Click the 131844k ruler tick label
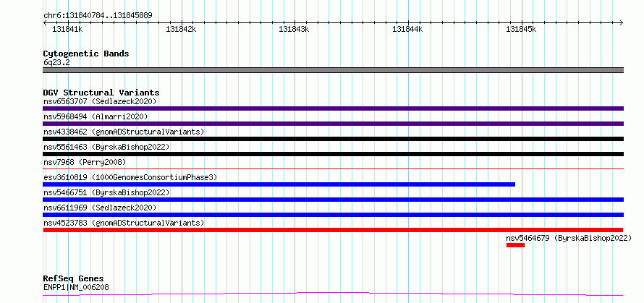 pos(407,30)
